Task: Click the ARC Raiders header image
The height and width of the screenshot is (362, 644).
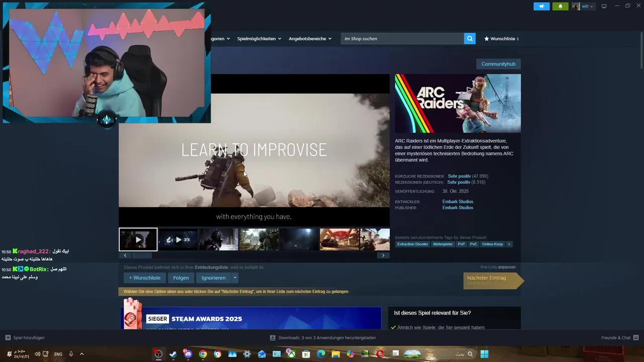Action: pos(458,103)
